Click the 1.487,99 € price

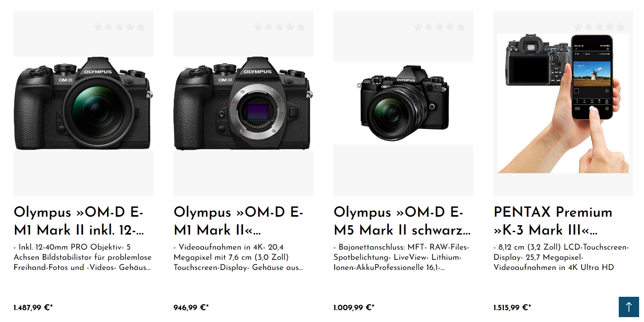[x=33, y=308]
